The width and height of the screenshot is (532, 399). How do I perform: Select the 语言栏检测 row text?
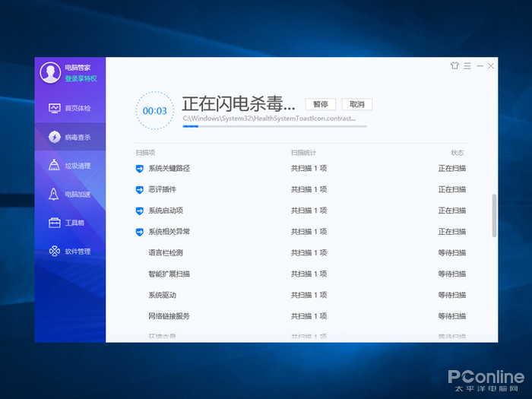(166, 253)
